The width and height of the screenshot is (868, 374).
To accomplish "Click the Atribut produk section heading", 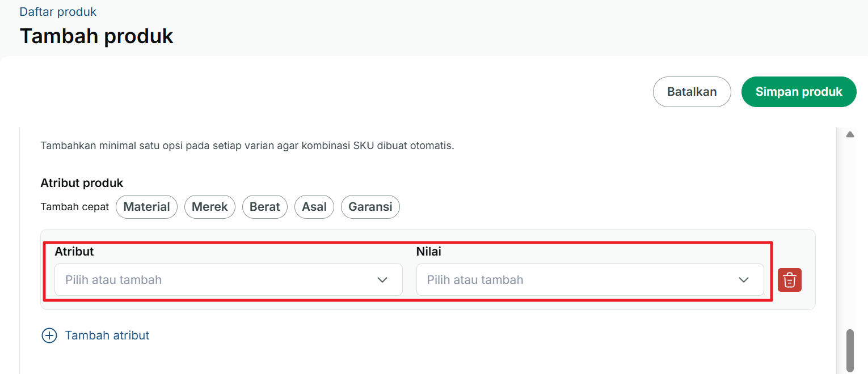I will coord(82,183).
